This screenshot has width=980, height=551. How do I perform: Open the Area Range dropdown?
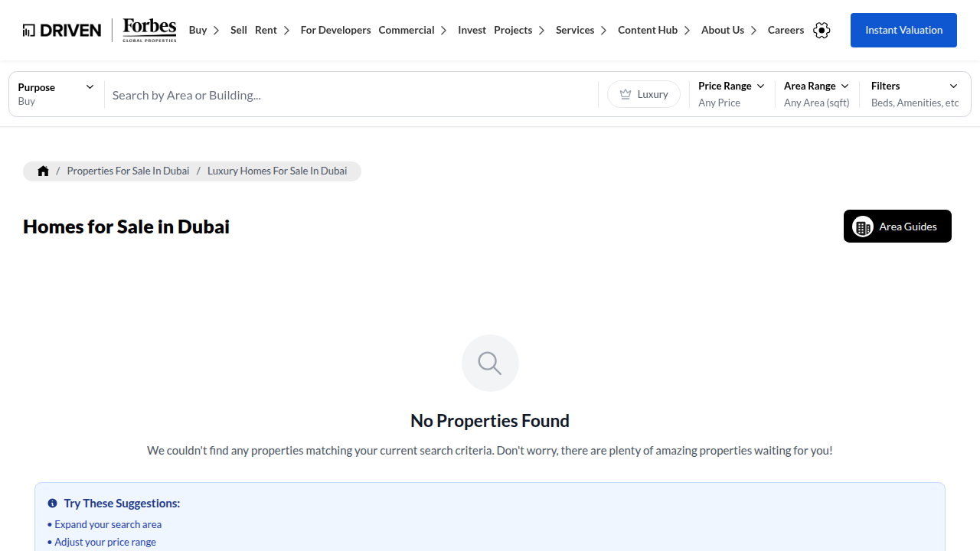point(817,94)
